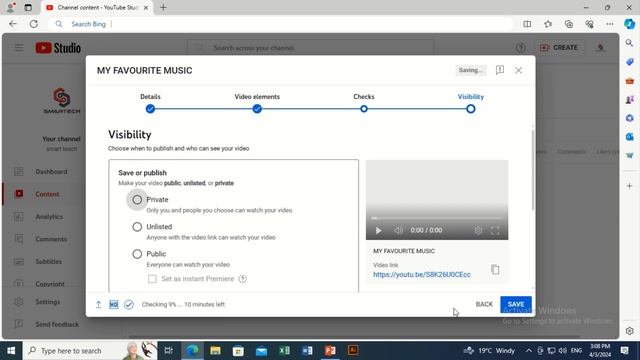640x360 pixels.
Task: Open the account avatar menu
Action: 600,48
